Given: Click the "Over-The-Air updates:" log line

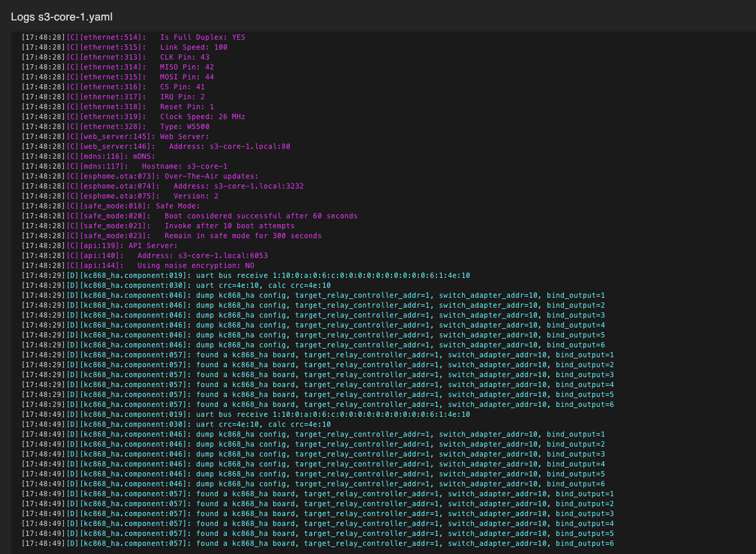Looking at the screenshot, I should coord(211,176).
